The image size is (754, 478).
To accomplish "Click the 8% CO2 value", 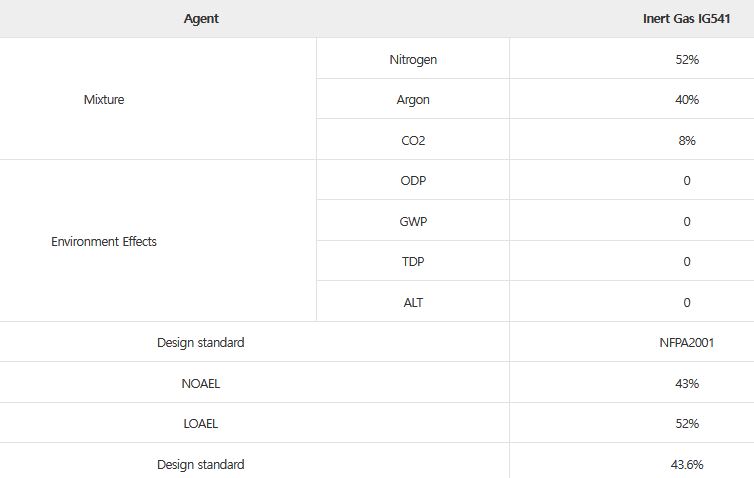I will click(686, 141).
